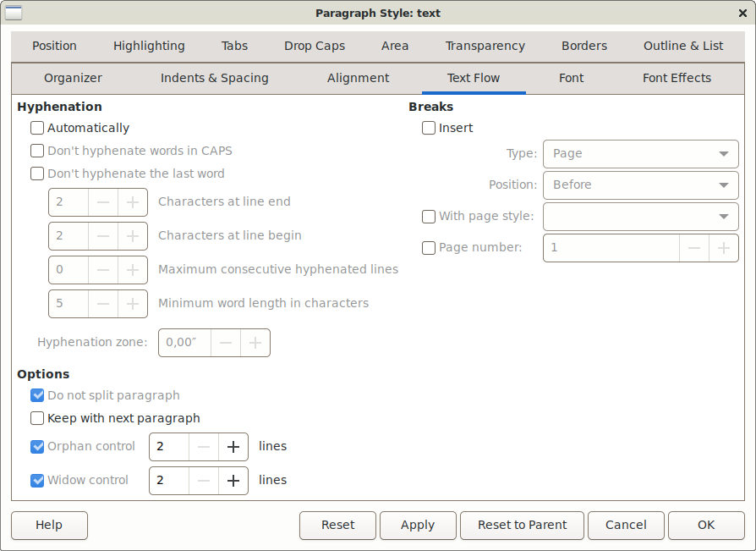The width and height of the screenshot is (756, 551).
Task: Increase Widow control lines with plus
Action: tap(233, 481)
